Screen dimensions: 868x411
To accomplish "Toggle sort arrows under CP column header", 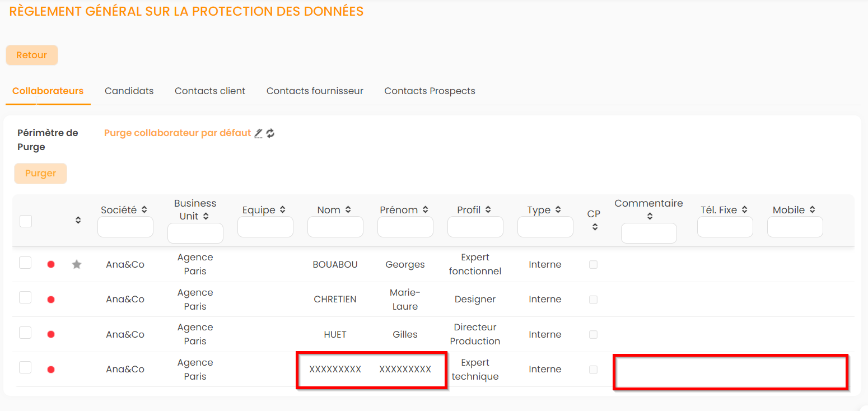I will coord(595,227).
